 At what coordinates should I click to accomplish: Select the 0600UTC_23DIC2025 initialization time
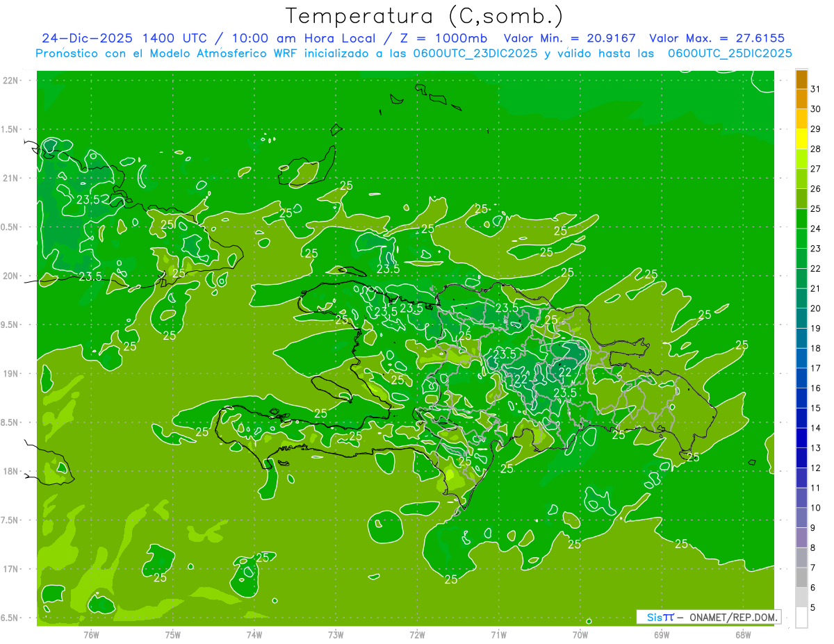pos(473,53)
